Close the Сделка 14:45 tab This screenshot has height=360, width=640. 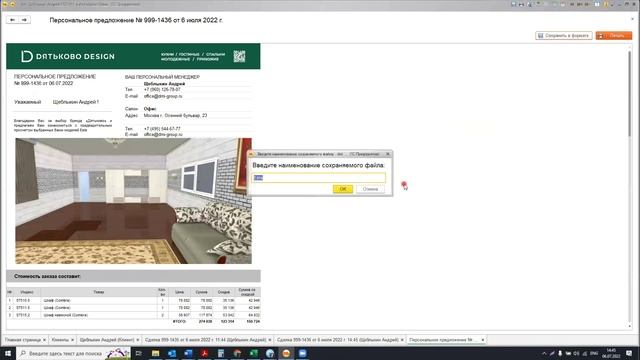click(402, 340)
